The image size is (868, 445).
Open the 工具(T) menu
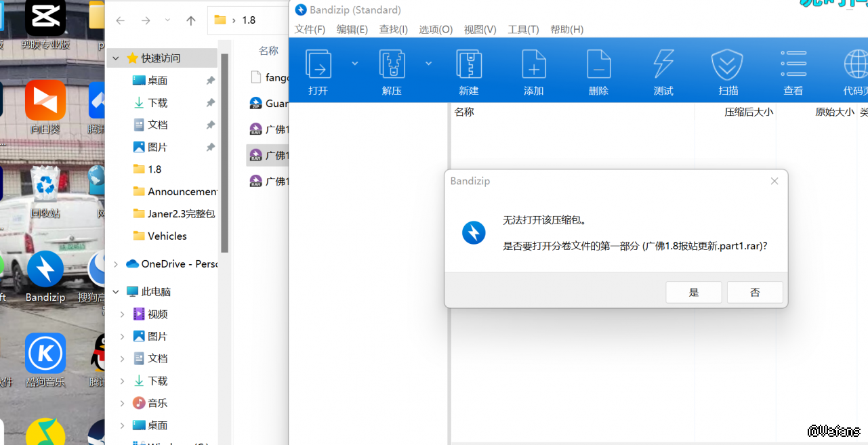[524, 29]
